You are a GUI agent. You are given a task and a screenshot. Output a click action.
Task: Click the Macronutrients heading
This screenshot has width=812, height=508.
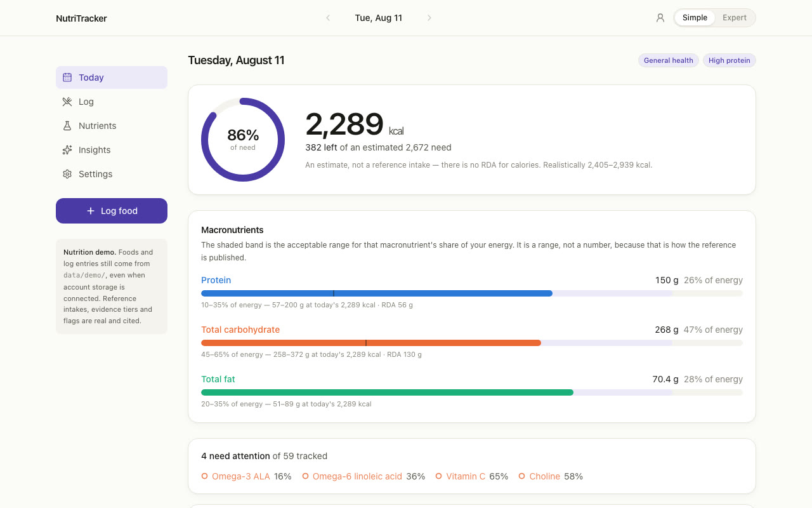tap(232, 230)
